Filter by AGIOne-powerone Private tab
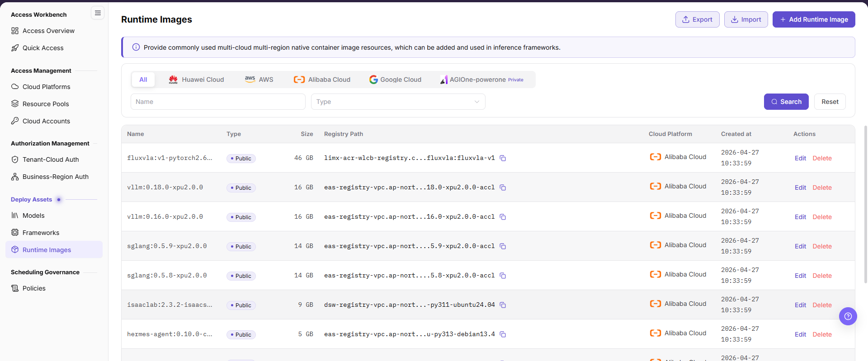 [482, 80]
